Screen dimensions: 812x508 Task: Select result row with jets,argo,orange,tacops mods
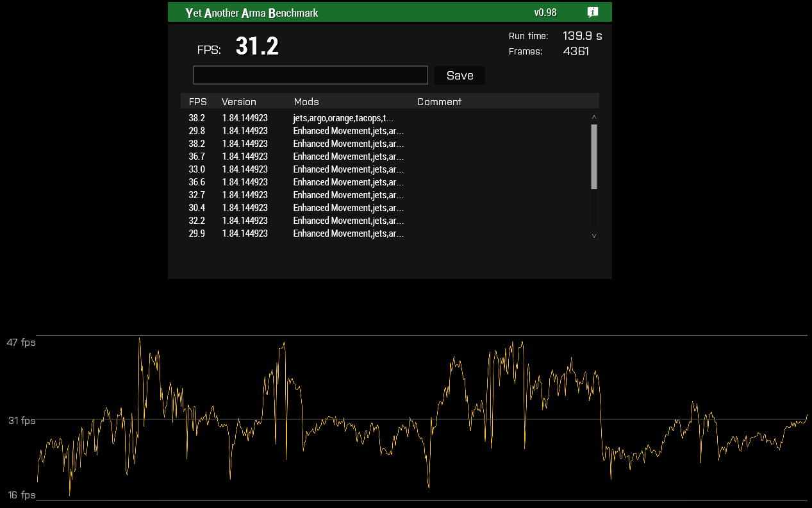386,118
